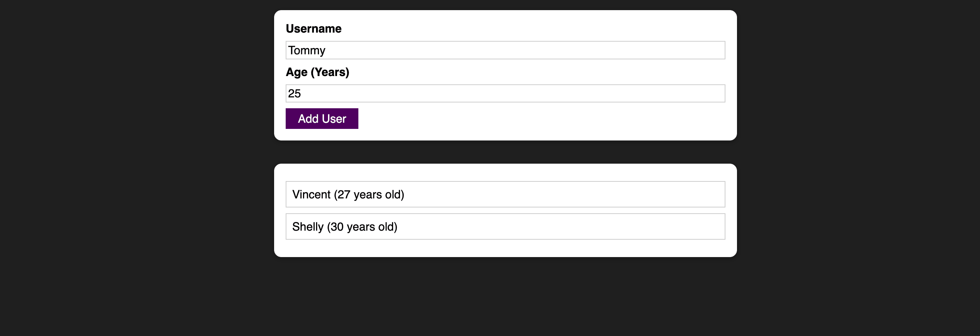Click the blank far-right end of Age field
Viewport: 980px width, 336px height.
tap(708, 93)
